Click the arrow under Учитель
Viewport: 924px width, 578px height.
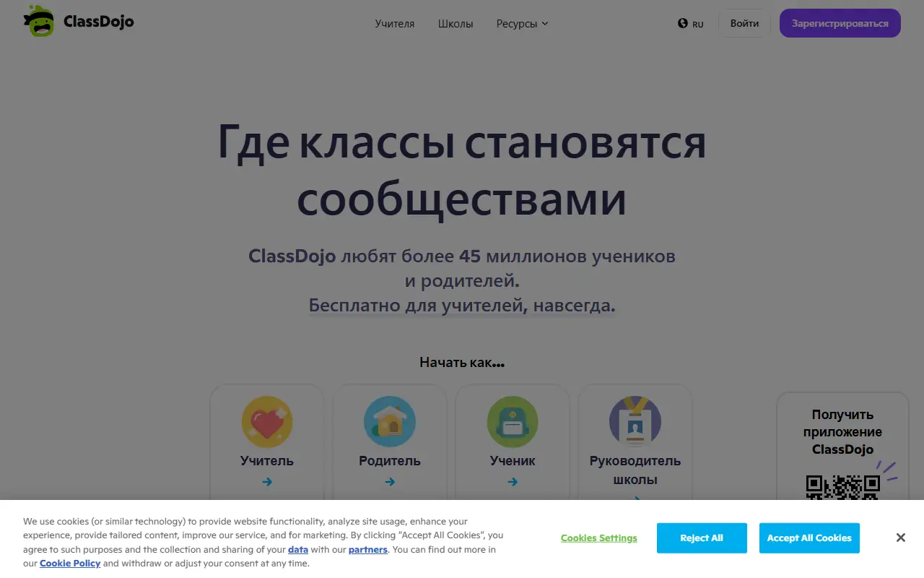pyautogui.click(x=267, y=482)
